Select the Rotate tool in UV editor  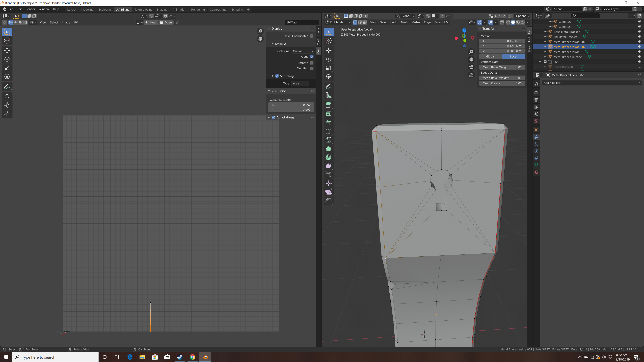pyautogui.click(x=7, y=59)
